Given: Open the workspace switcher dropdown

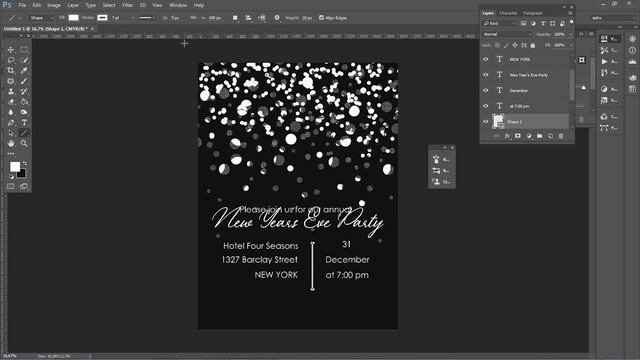Looking at the screenshot, I should point(613,18).
